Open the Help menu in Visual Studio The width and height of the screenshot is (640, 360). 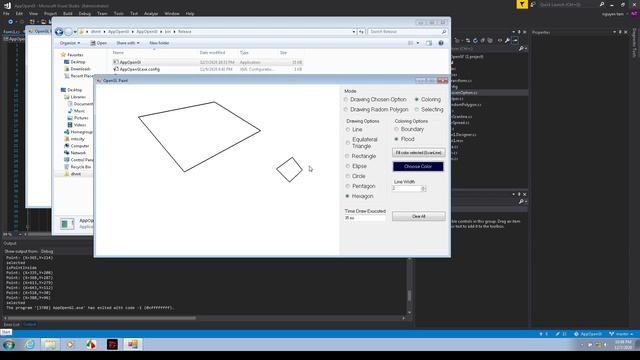click(190, 13)
